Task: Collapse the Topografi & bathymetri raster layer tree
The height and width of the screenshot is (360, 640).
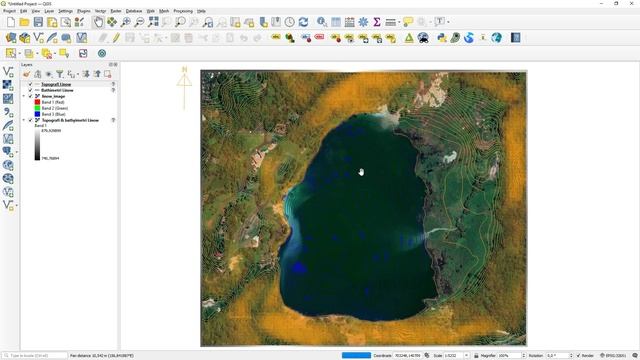Action: coord(24,120)
